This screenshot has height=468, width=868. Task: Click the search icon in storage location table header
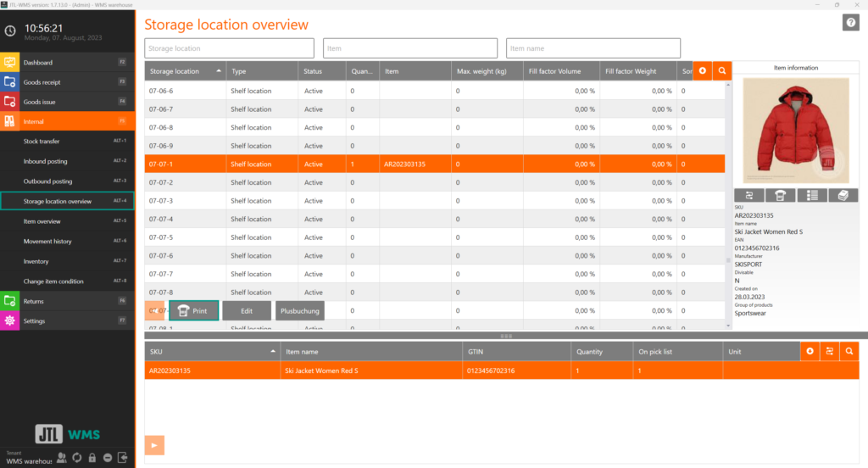[x=722, y=71]
